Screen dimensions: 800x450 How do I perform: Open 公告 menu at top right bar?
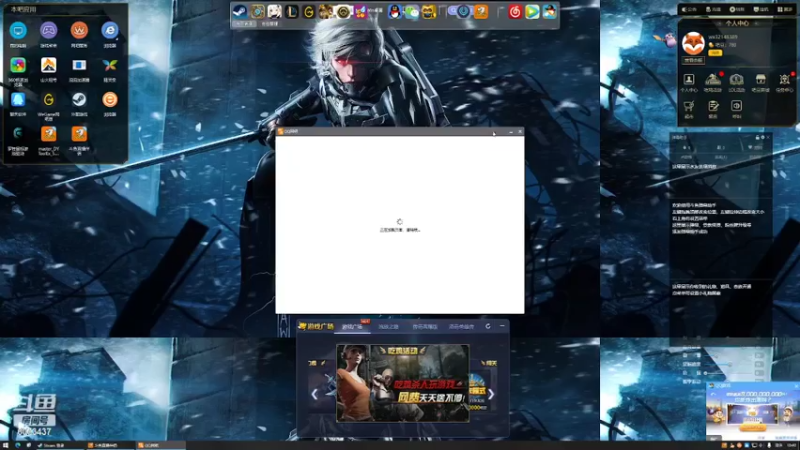pyautogui.click(x=689, y=9)
